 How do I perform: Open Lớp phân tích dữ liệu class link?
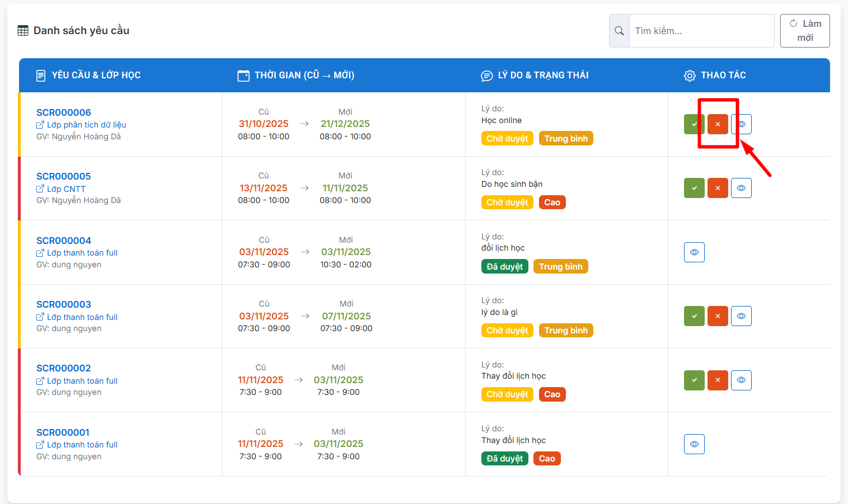tap(86, 125)
